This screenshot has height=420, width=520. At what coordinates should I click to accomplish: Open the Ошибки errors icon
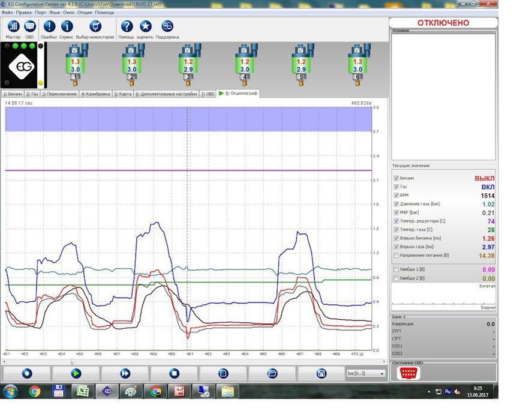pos(49,27)
